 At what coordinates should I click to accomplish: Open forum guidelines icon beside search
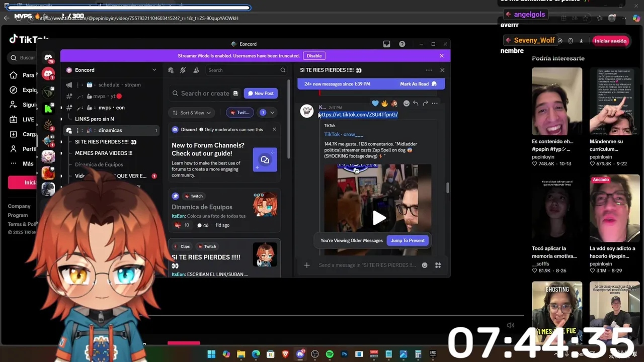[x=235, y=93]
